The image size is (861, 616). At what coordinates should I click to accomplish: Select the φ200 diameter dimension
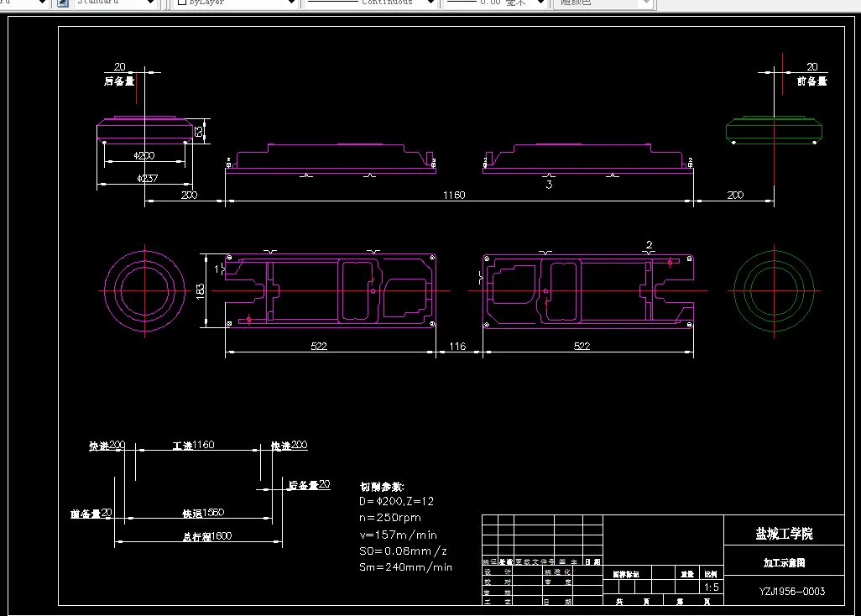click(143, 155)
